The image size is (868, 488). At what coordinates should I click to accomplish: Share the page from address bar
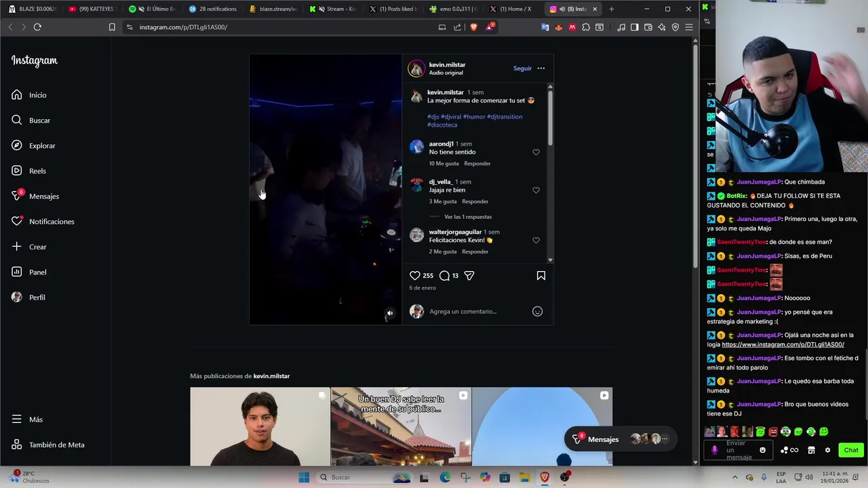pos(458,27)
